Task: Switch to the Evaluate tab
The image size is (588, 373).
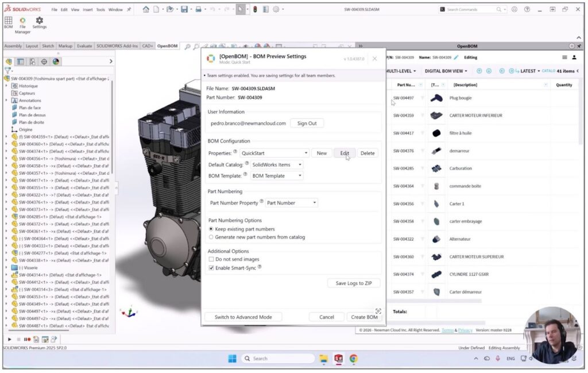Action: [84, 46]
